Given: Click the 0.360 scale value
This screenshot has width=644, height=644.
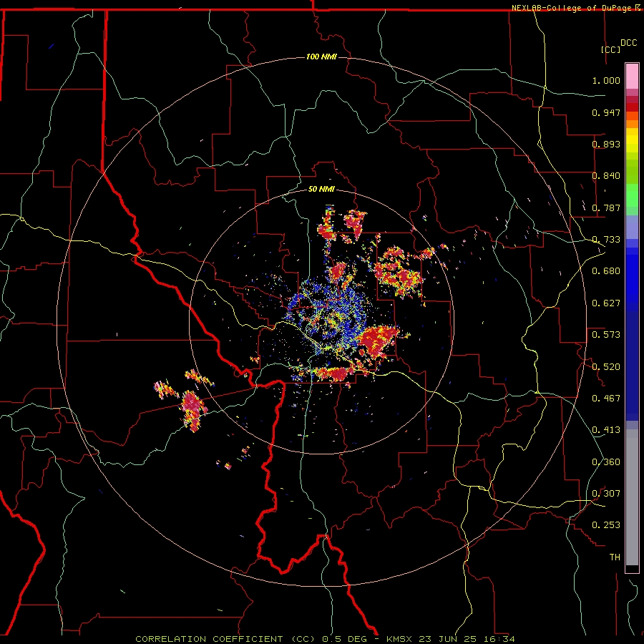Looking at the screenshot, I should point(606,462).
